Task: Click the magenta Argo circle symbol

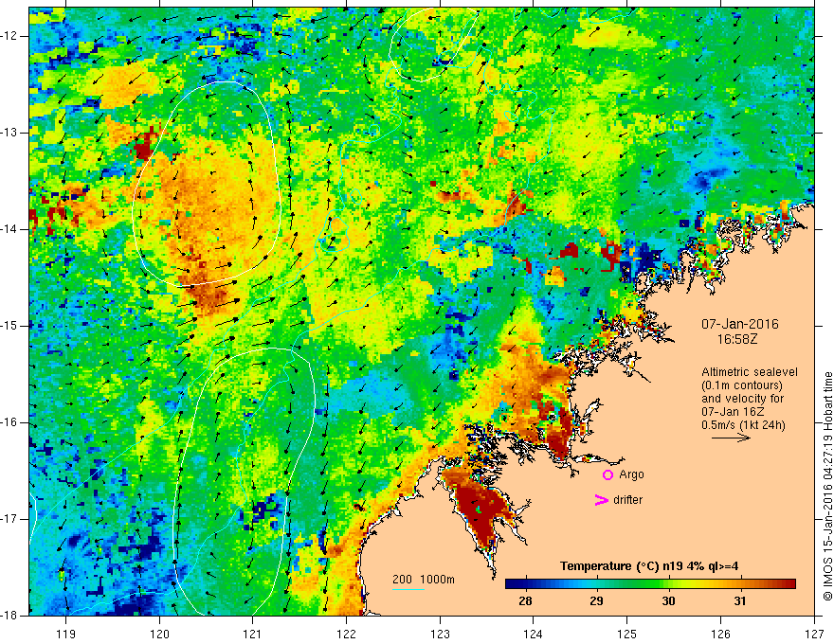Action: (607, 474)
